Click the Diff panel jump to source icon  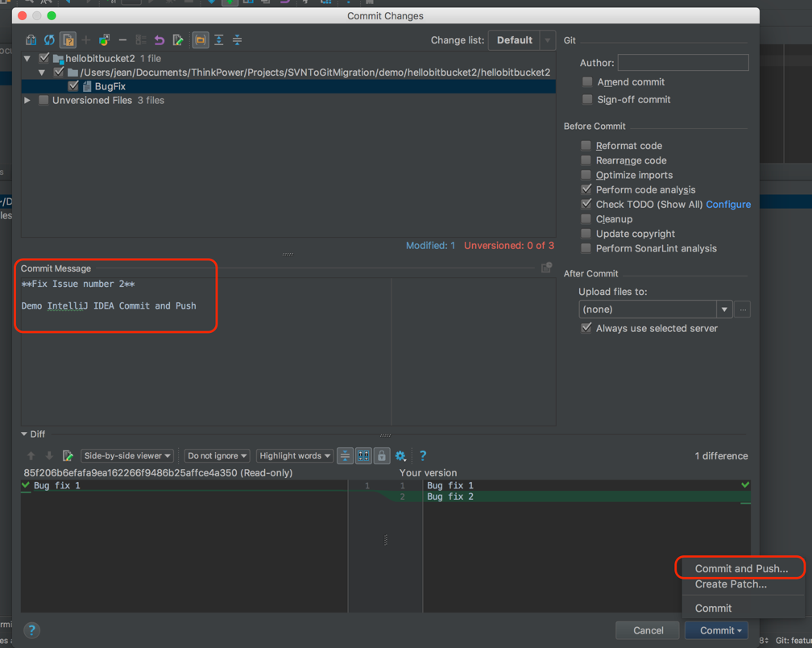pyautogui.click(x=68, y=456)
